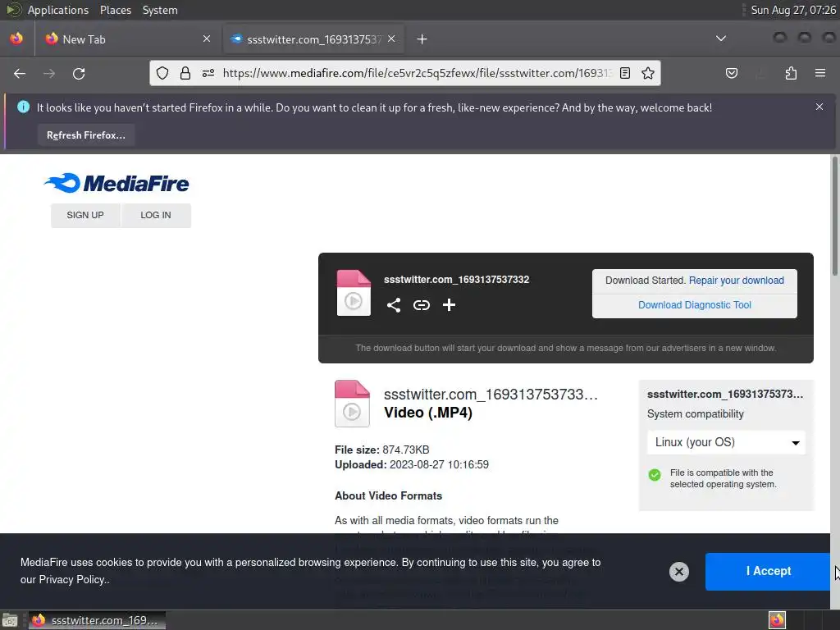Close the ssstwitter.com tab
Viewport: 840px width, 630px height.
(391, 39)
